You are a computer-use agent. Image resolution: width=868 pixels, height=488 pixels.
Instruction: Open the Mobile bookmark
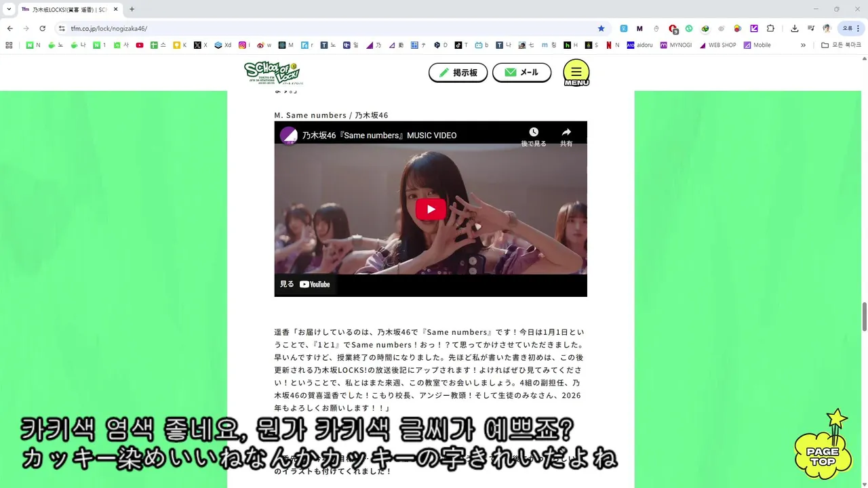[757, 45]
